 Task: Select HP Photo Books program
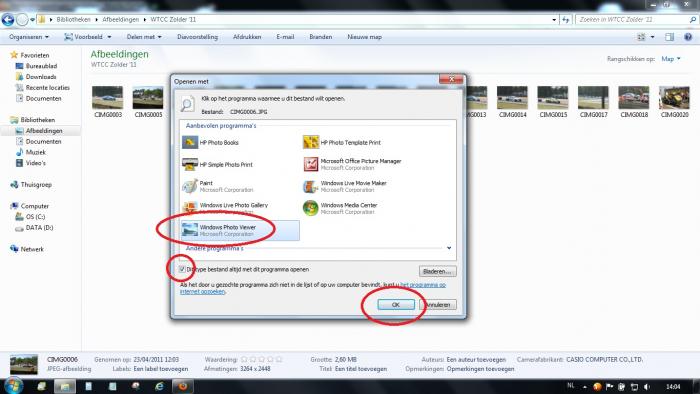coord(240,142)
